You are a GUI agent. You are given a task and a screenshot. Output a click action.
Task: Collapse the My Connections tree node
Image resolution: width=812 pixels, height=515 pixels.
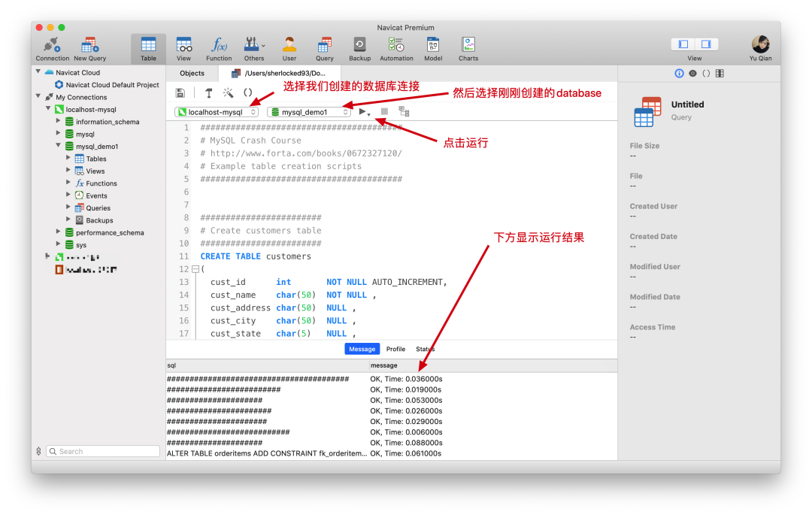[x=38, y=96]
